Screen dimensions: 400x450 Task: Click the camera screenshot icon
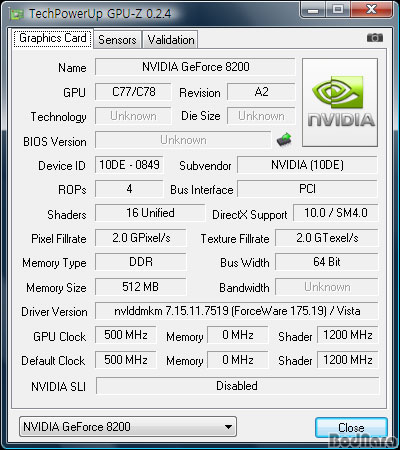[x=375, y=38]
